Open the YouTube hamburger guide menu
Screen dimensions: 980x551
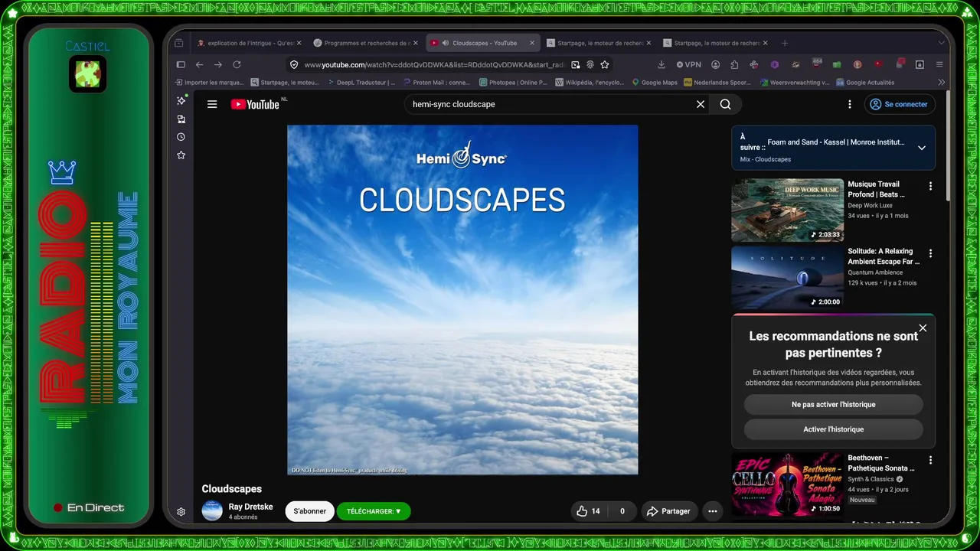pos(212,104)
